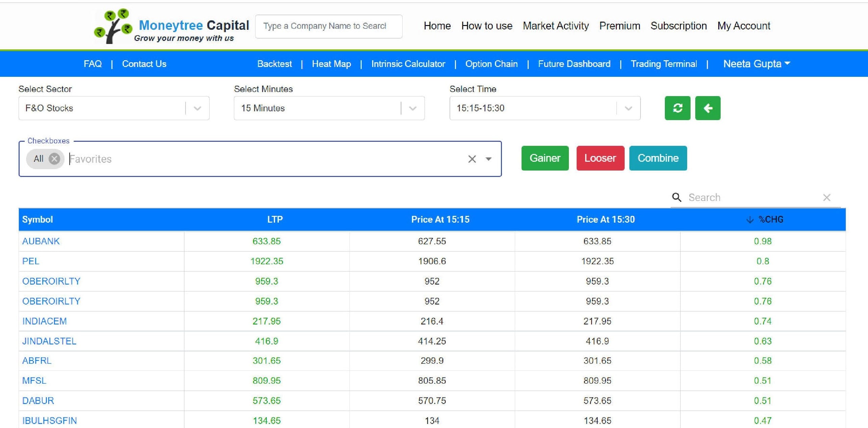Sort by Price At 15:30 column header
This screenshot has height=428, width=868.
click(x=606, y=220)
